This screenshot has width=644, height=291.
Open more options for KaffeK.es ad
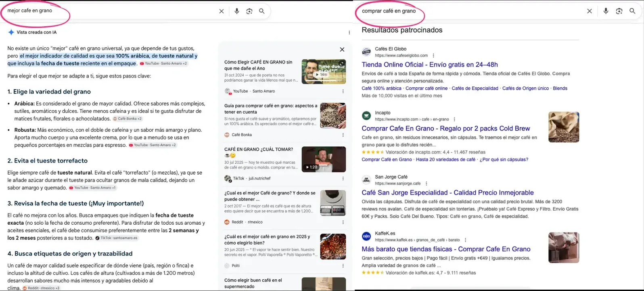click(465, 240)
